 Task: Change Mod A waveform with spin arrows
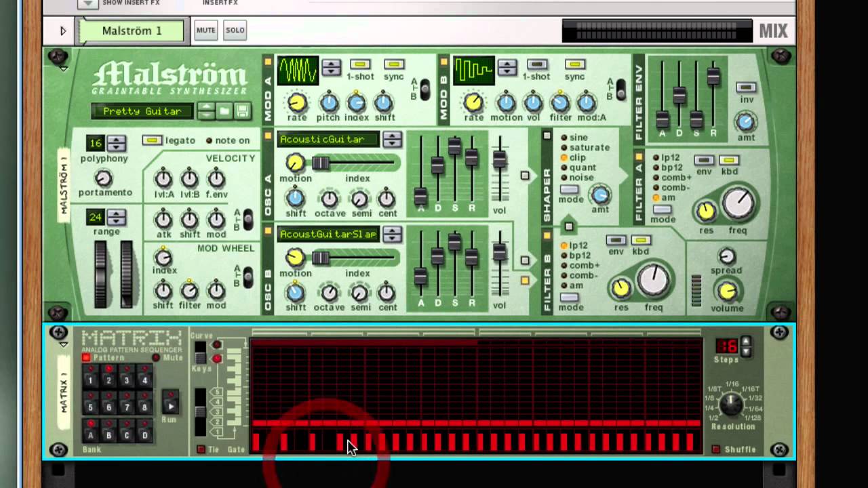coord(331,68)
